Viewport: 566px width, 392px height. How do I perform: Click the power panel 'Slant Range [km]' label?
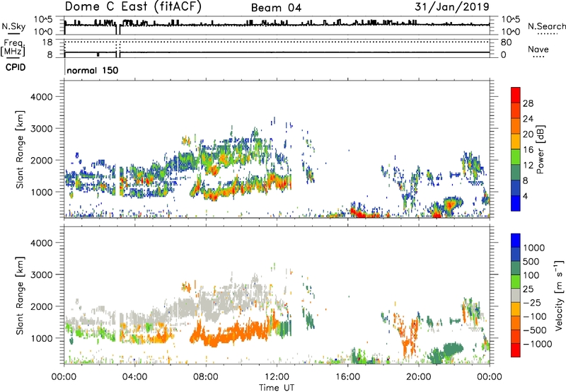pyautogui.click(x=20, y=149)
